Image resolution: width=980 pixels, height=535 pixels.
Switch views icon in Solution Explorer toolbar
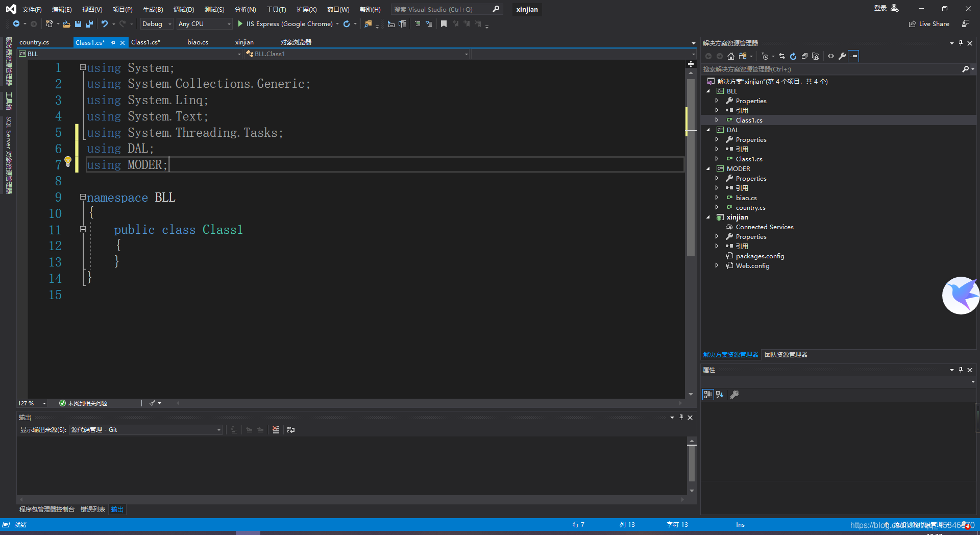(x=743, y=56)
